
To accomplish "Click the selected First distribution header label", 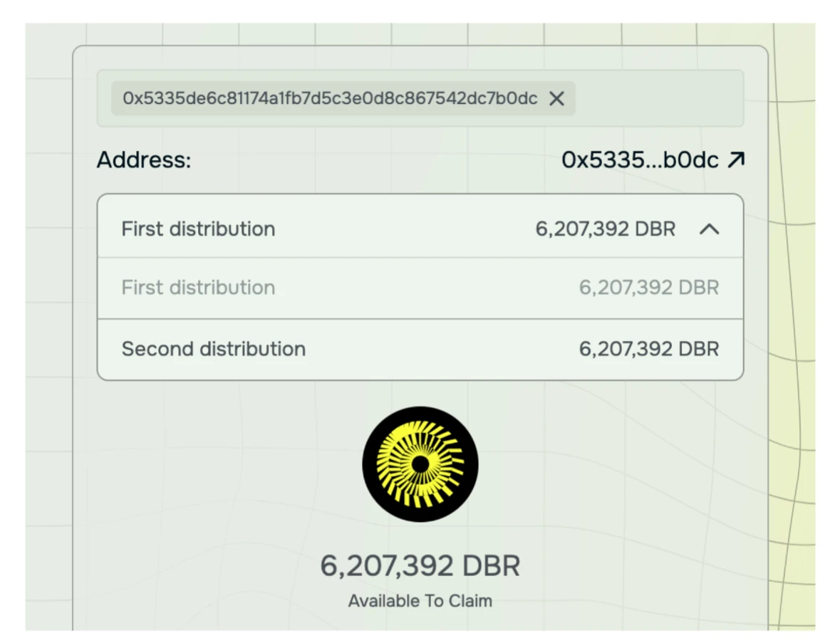I will coord(198,229).
